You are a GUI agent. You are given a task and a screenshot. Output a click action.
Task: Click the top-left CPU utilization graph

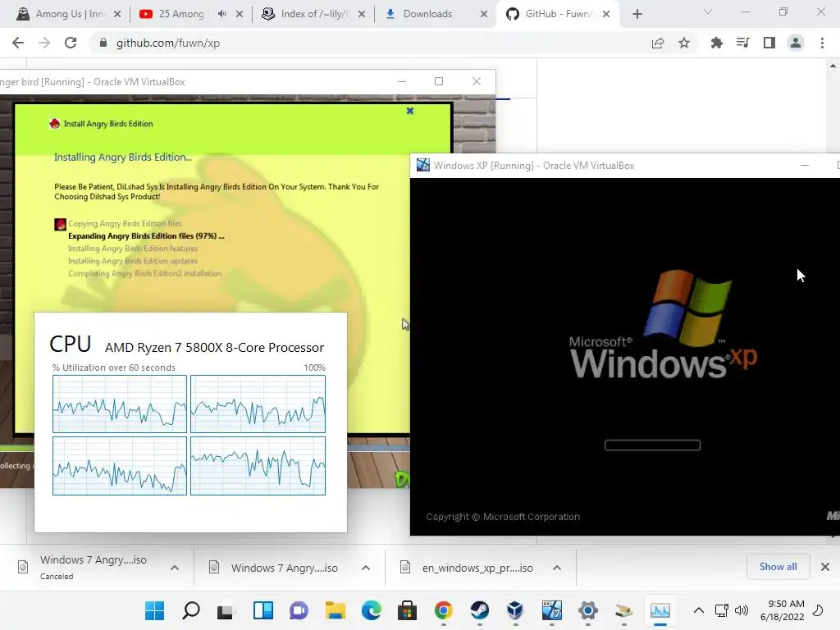click(x=120, y=404)
